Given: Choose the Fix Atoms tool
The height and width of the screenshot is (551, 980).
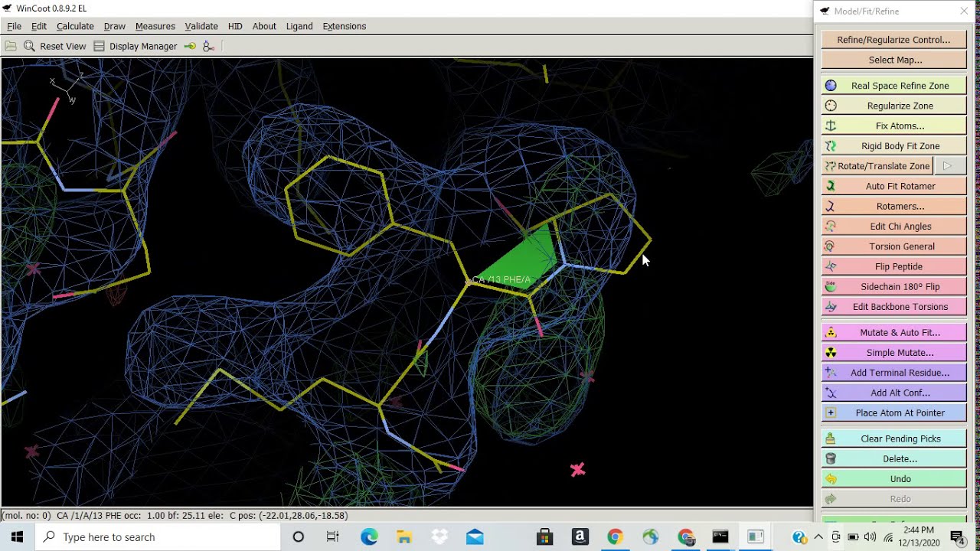Looking at the screenshot, I should (893, 126).
